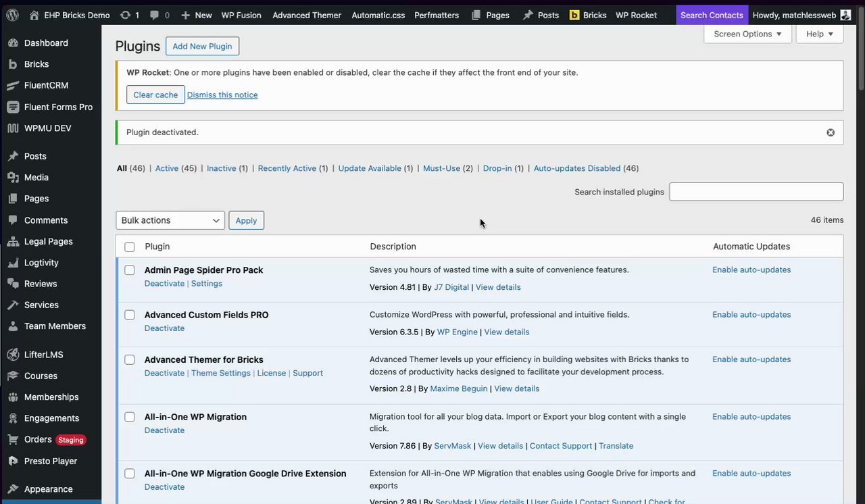This screenshot has height=504, width=865.
Task: Open the Presto Player sidebar icon
Action: tap(12, 461)
